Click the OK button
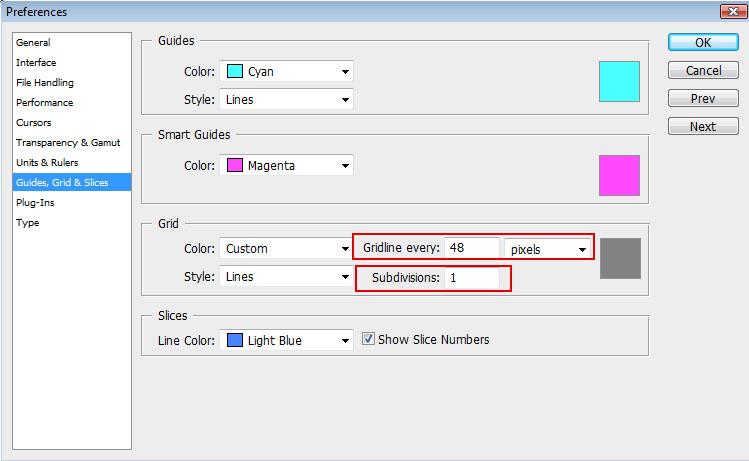Viewport: 749px width, 461px height. pos(702,43)
